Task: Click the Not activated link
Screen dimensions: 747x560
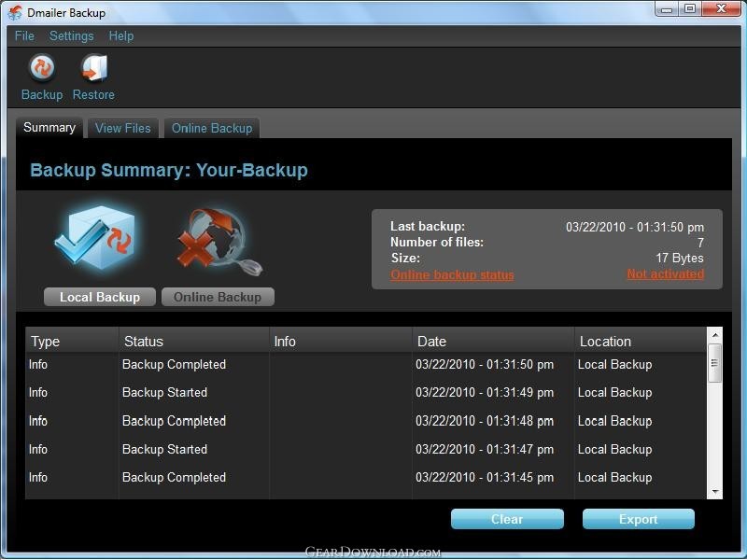Action: [665, 273]
